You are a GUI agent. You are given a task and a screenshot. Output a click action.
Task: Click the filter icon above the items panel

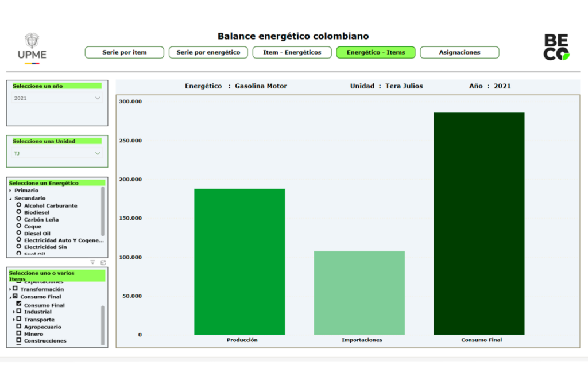point(92,262)
